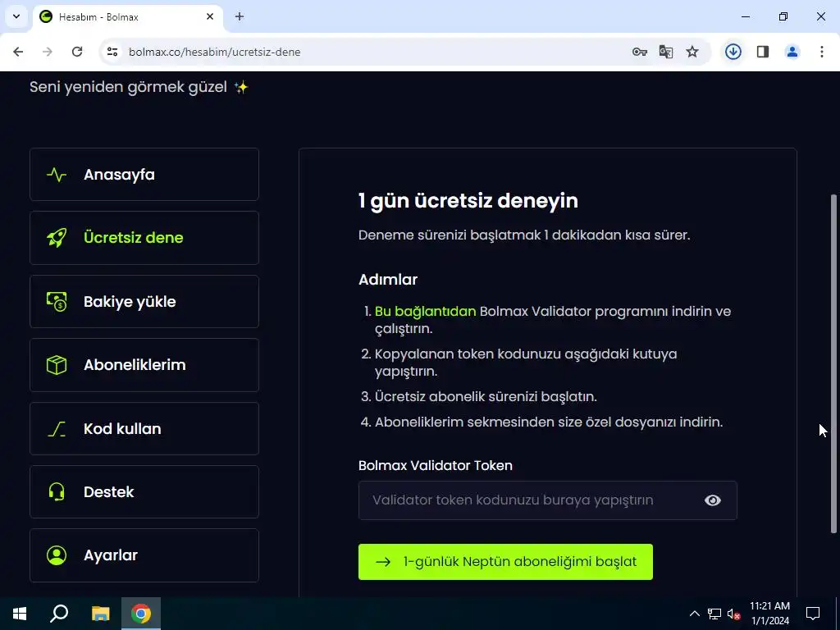
Task: Click the Chrome taskbar icon
Action: pos(141,614)
